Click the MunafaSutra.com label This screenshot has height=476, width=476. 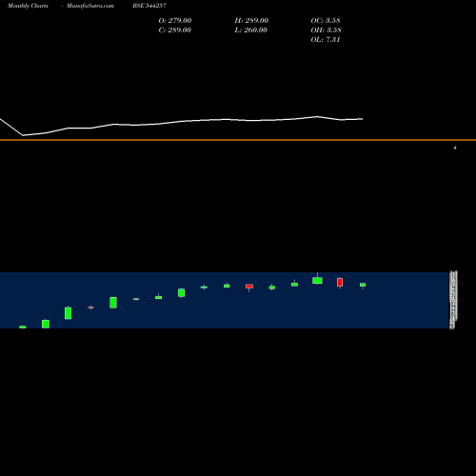[x=90, y=6]
